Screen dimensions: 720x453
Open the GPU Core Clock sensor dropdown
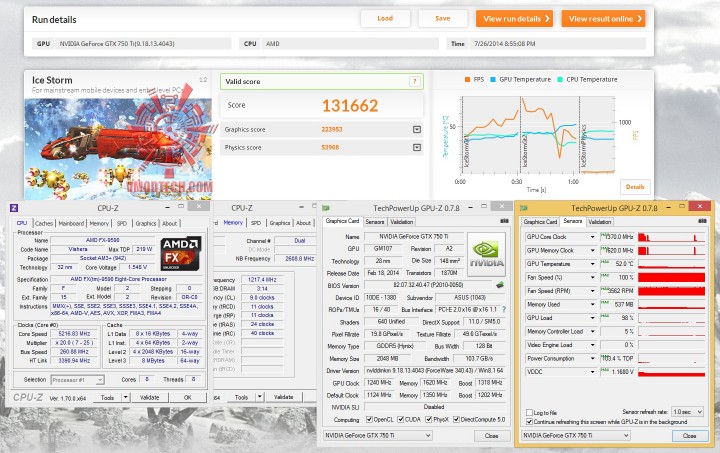pos(592,237)
